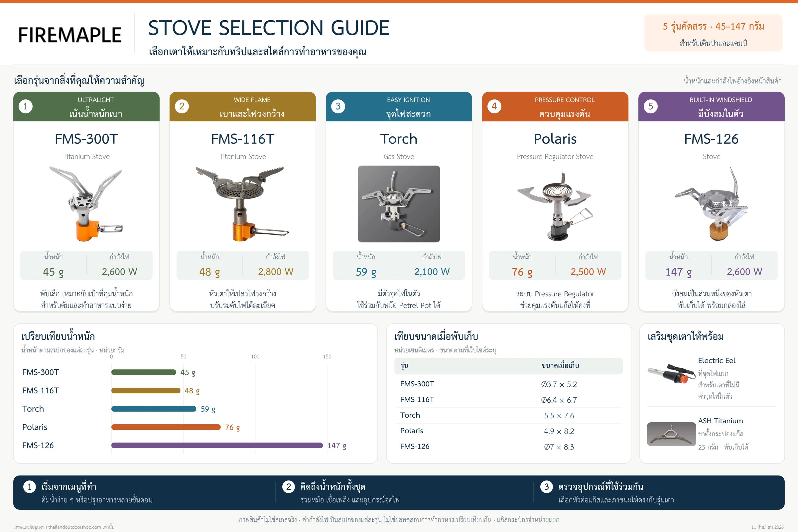Screen dimensions: 798x532
Task: Click the "FMS-116T" title in the WIDE FLAME card
Action: coord(243,139)
